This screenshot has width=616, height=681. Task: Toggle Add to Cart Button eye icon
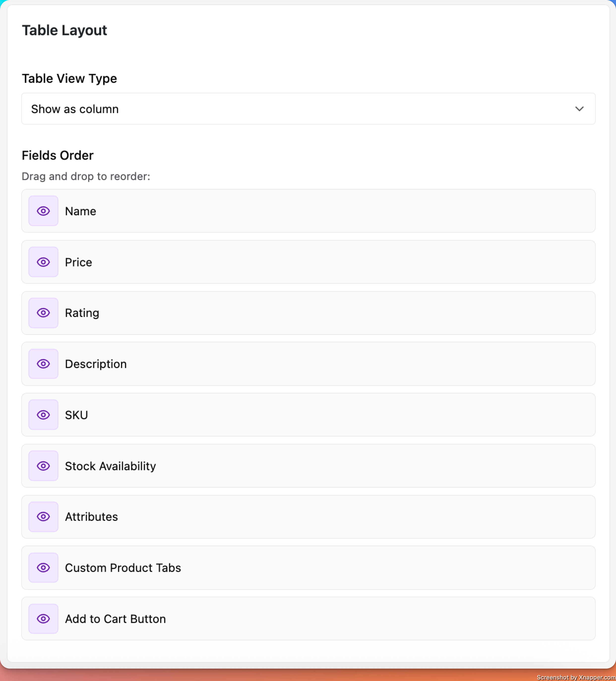(x=43, y=619)
